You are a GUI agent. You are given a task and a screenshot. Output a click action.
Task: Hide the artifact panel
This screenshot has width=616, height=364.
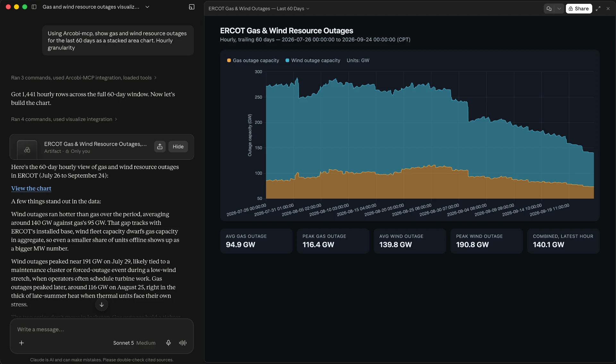pyautogui.click(x=178, y=147)
